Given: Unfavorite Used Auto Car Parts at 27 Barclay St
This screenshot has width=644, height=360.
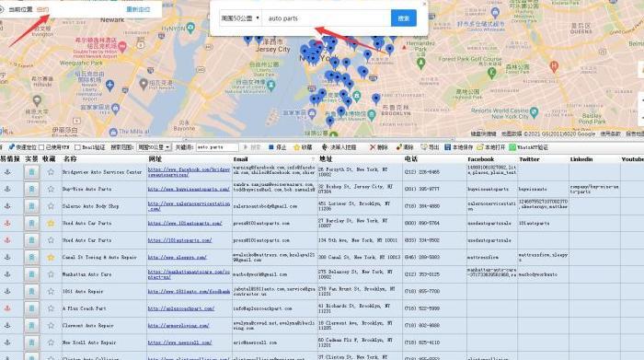Looking at the screenshot, I should [51, 223].
